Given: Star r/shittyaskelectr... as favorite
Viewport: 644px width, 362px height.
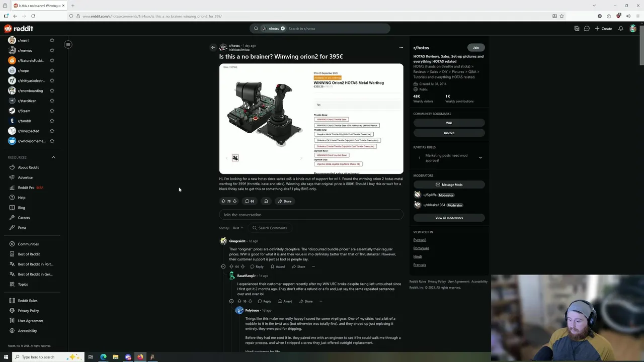Looking at the screenshot, I should [52, 80].
